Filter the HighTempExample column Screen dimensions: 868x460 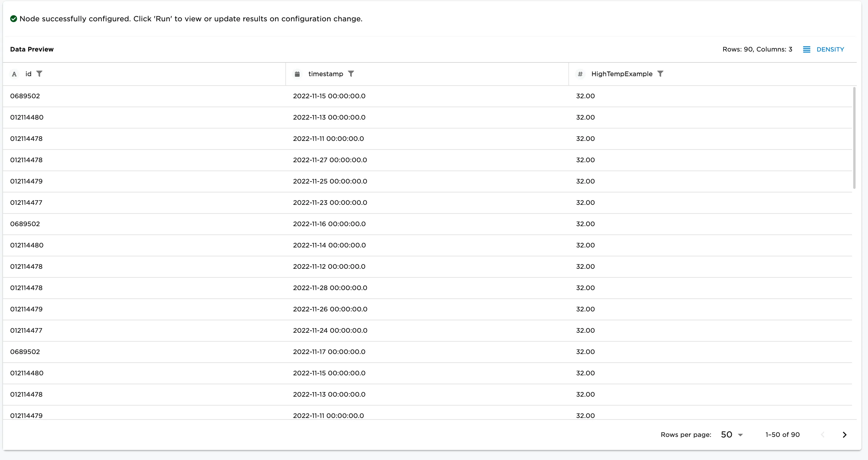[x=660, y=74]
